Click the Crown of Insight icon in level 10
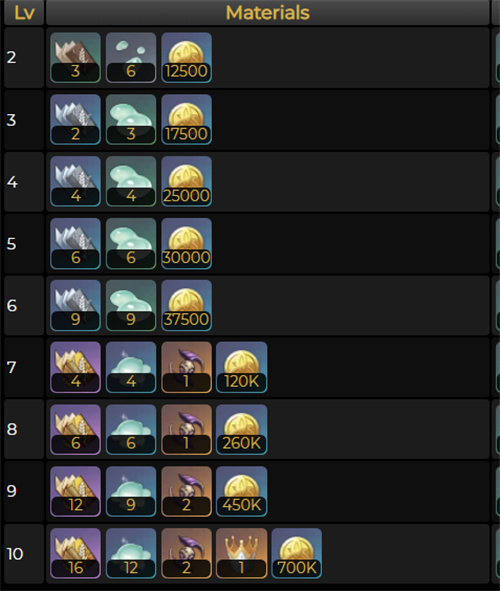Viewport: 500px width, 591px height. click(242, 553)
